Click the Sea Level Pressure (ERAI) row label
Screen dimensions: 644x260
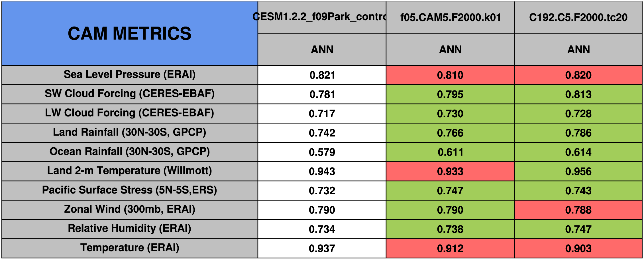[x=129, y=74]
